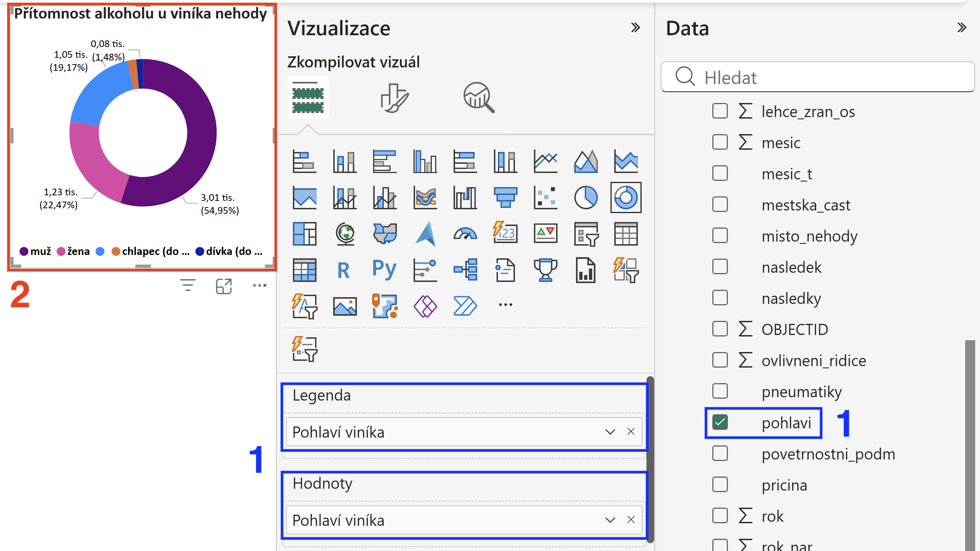Select the decomposition tree visual

(x=465, y=270)
